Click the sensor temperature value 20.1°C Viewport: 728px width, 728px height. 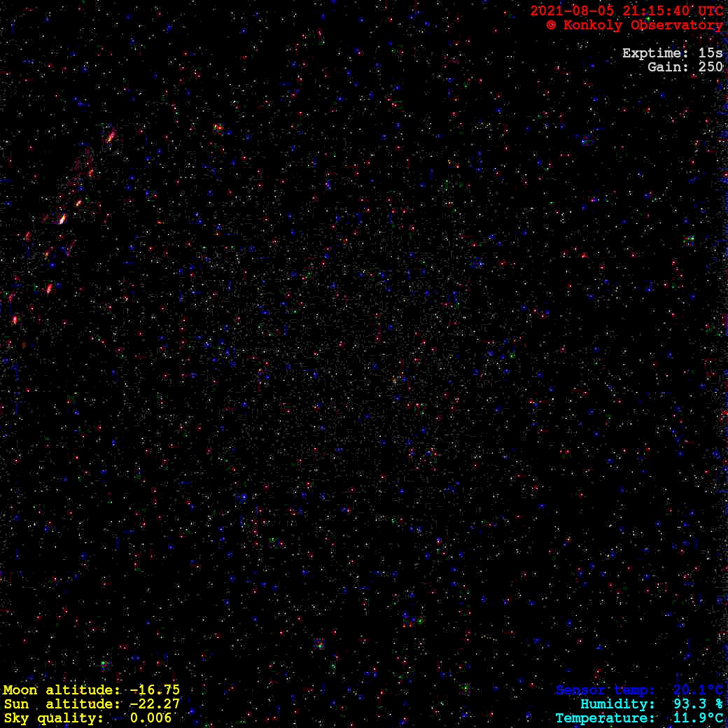[698, 690]
